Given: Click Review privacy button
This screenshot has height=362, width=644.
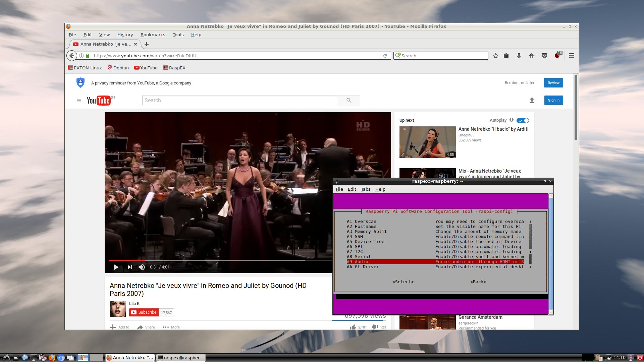Looking at the screenshot, I should [x=553, y=83].
